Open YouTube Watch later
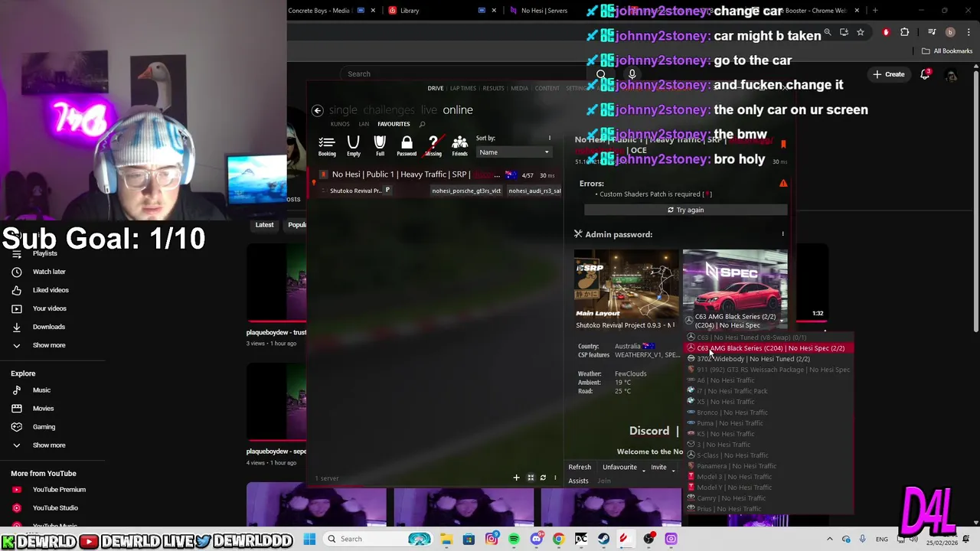The width and height of the screenshot is (980, 551). tap(49, 272)
